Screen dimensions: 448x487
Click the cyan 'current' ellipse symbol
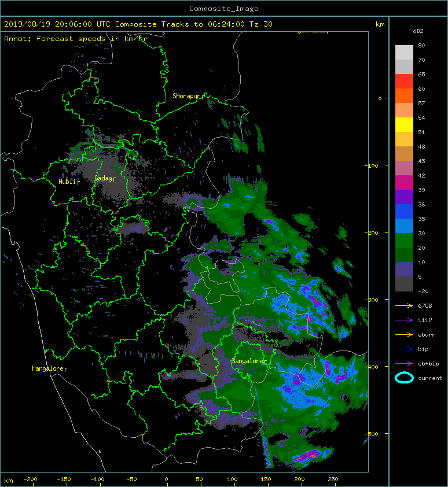click(404, 378)
